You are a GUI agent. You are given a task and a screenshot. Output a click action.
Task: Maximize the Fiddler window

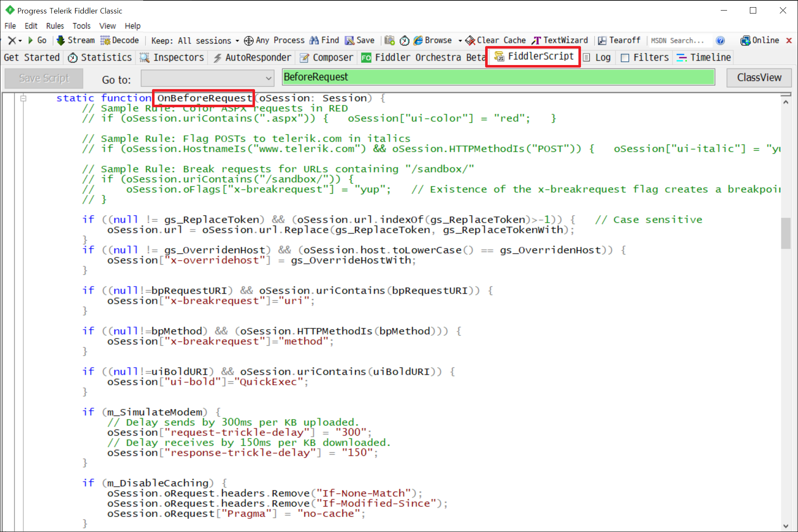[753, 11]
